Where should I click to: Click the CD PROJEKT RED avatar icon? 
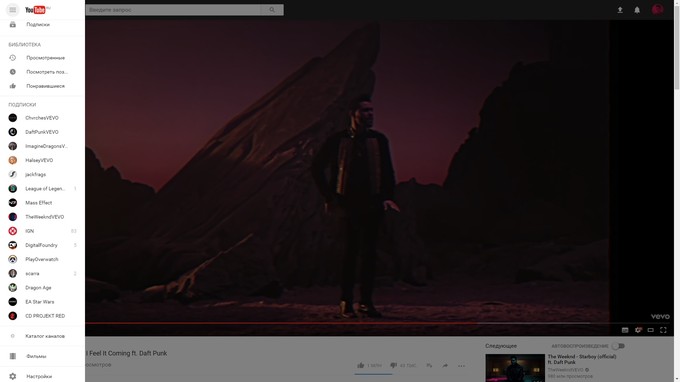13,316
